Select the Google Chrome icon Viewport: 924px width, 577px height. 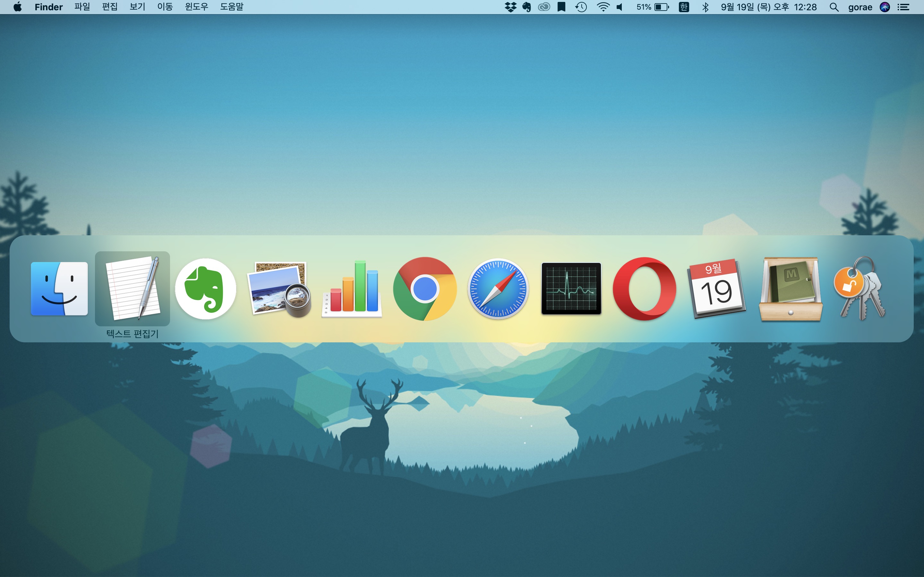[x=424, y=288]
